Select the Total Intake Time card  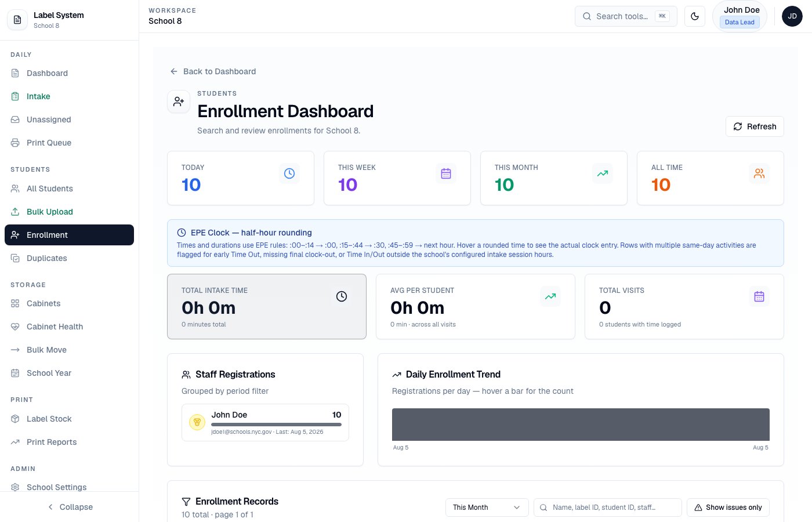click(x=267, y=306)
